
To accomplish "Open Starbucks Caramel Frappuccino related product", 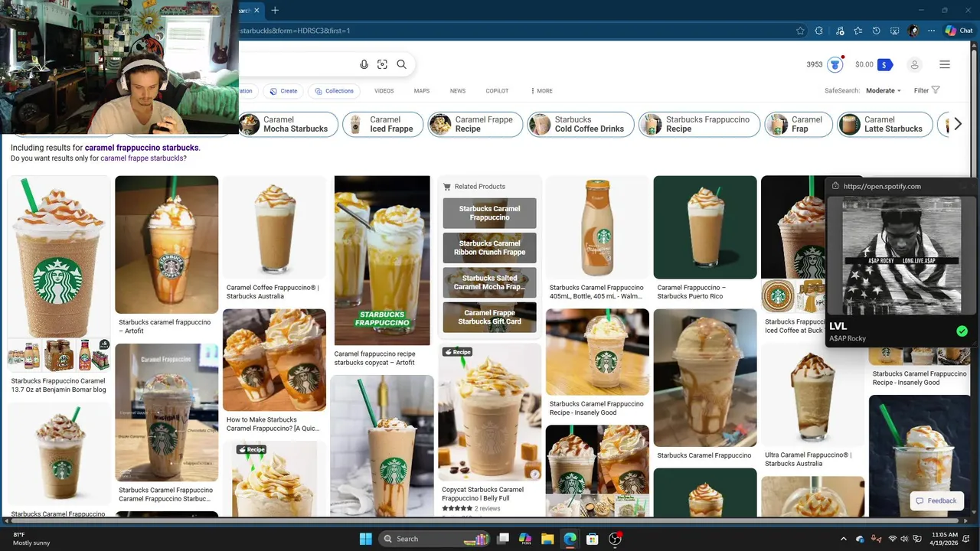I will (489, 213).
